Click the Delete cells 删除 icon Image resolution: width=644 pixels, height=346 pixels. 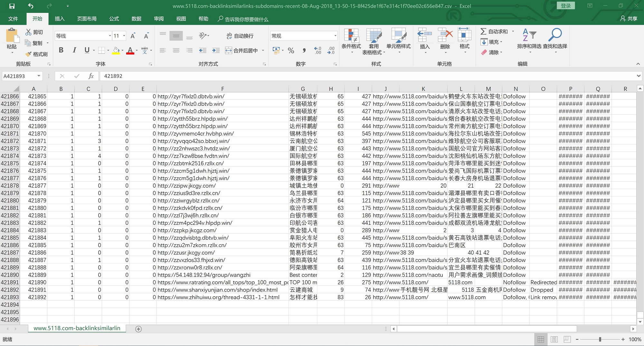(x=445, y=35)
